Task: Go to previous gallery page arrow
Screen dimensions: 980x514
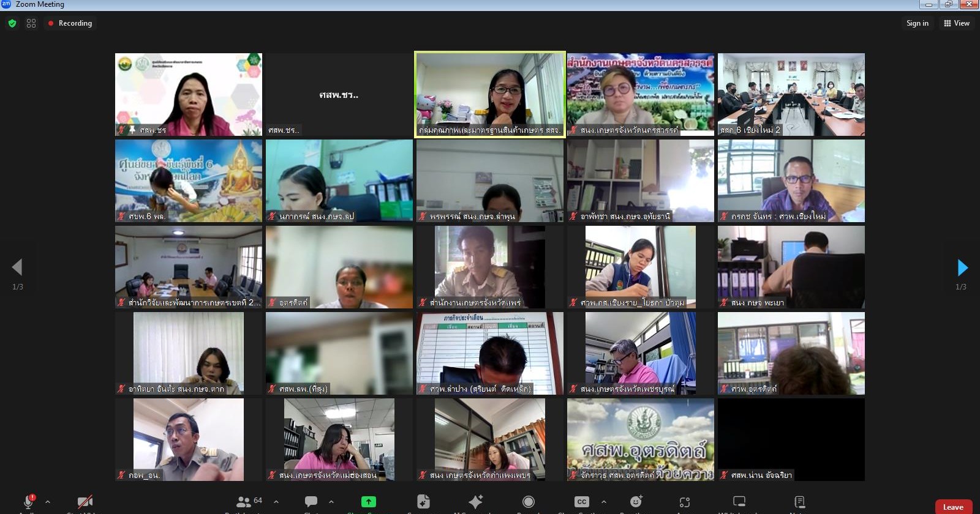Action: click(x=17, y=267)
